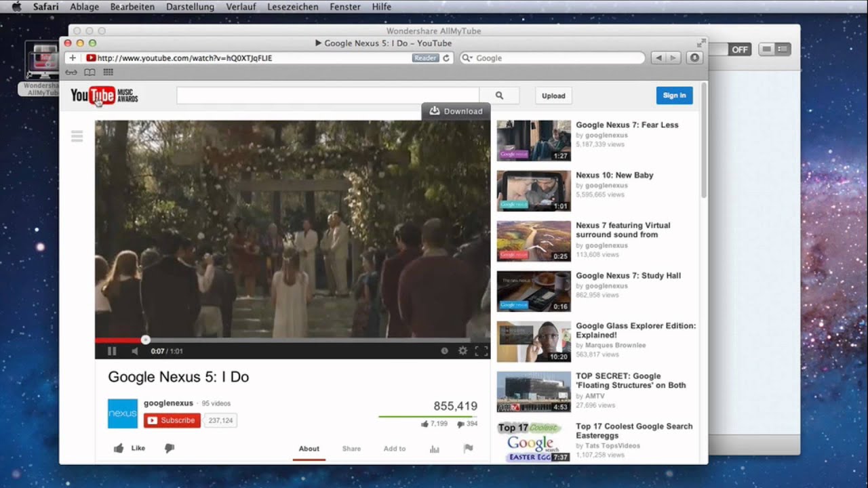Click the googlenexus channel name link
868x488 pixels.
point(168,403)
